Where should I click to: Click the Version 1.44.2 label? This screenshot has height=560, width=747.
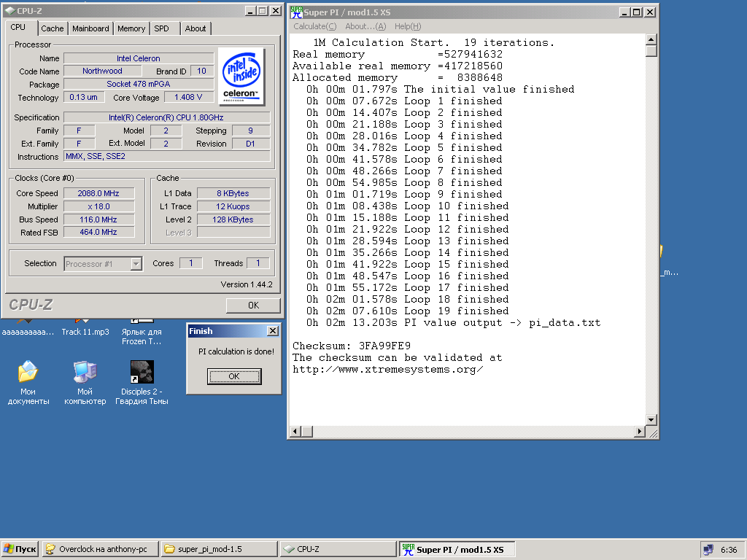coord(247,284)
